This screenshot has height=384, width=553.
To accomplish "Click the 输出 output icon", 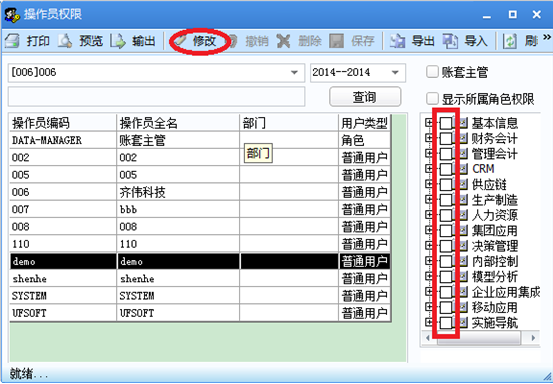I will (x=118, y=41).
